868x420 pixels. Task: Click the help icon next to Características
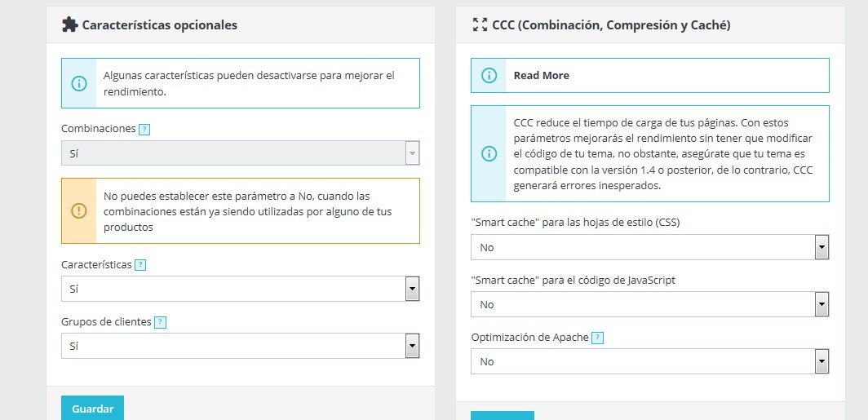[x=140, y=265]
